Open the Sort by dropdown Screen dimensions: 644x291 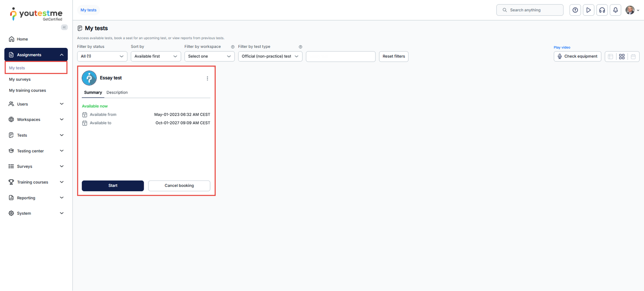click(155, 56)
